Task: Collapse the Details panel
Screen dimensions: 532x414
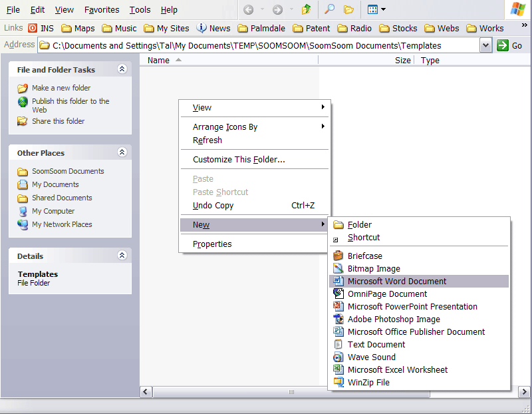Action: (x=122, y=256)
